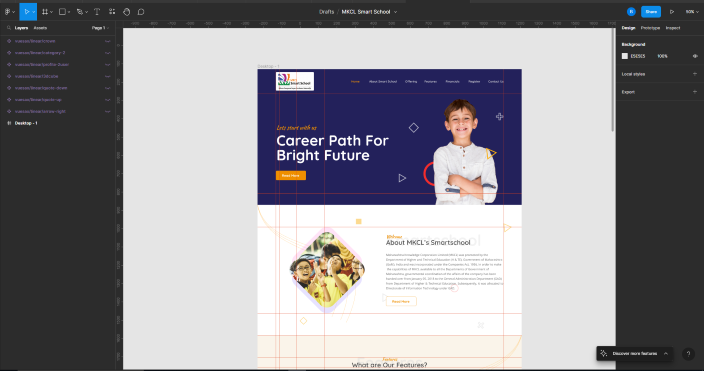Switch to the Prototype tab
The height and width of the screenshot is (371, 704).
(x=650, y=28)
